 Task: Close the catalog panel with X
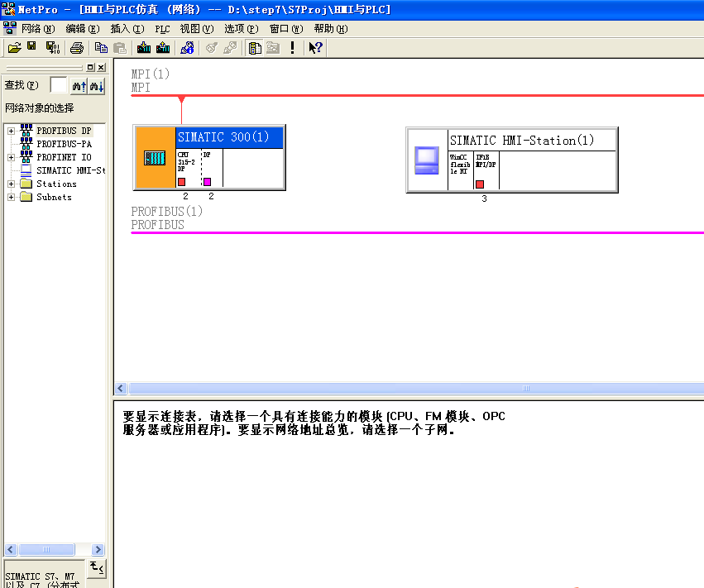pyautogui.click(x=102, y=67)
